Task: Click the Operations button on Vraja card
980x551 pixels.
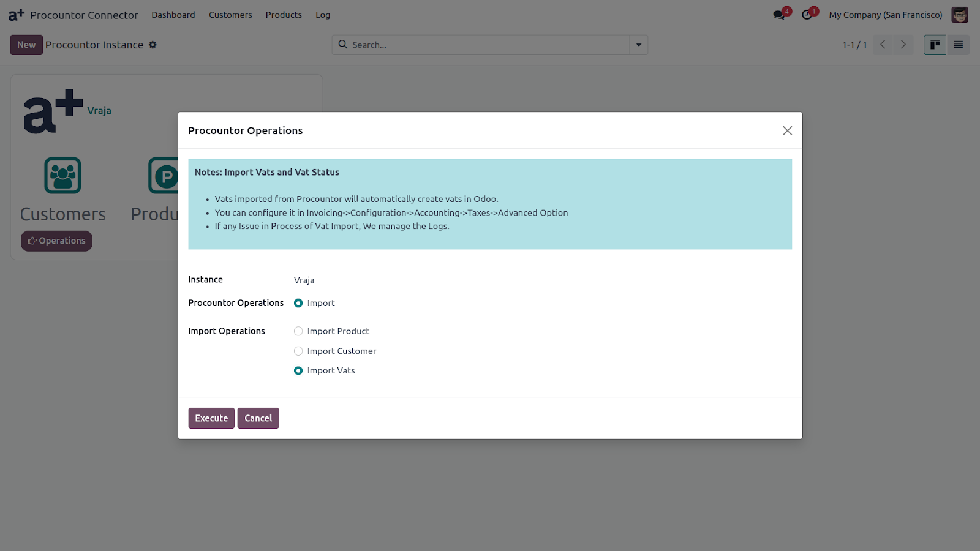Action: coord(56,241)
